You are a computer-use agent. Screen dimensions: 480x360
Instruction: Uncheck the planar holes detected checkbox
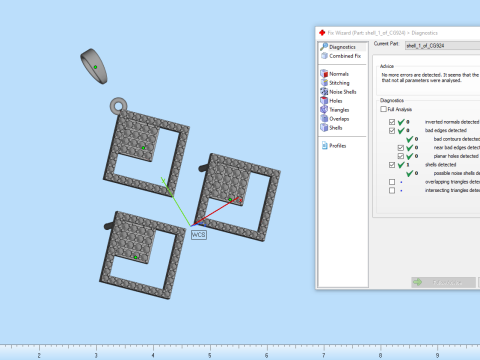[401, 156]
